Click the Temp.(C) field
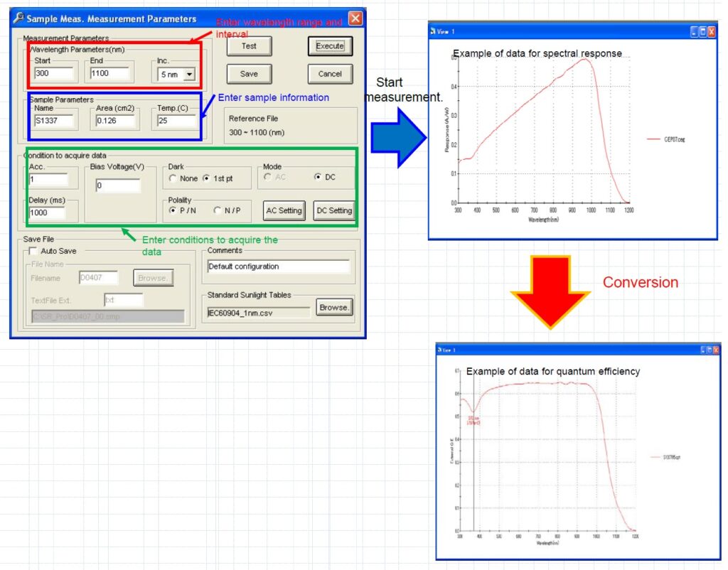This screenshot has height=570, width=728. (x=176, y=121)
